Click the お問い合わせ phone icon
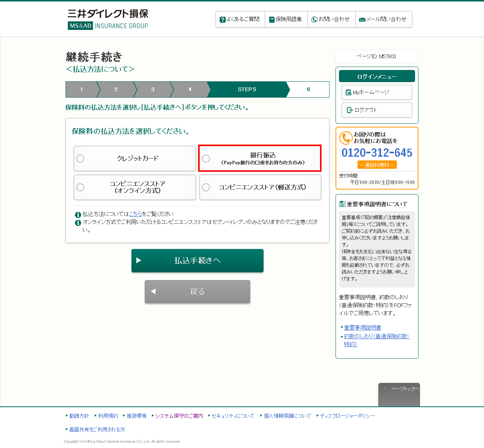Viewport: 484px width, 448px height. pos(314,20)
